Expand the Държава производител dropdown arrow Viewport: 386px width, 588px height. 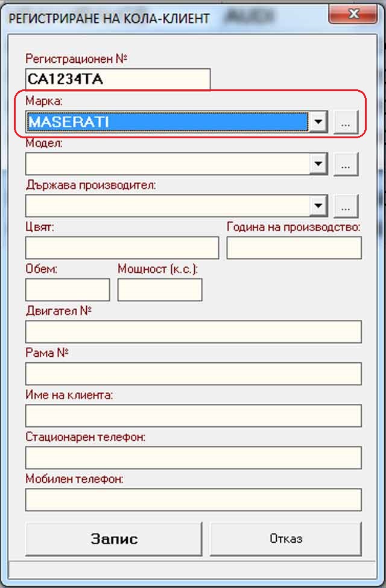[318, 205]
